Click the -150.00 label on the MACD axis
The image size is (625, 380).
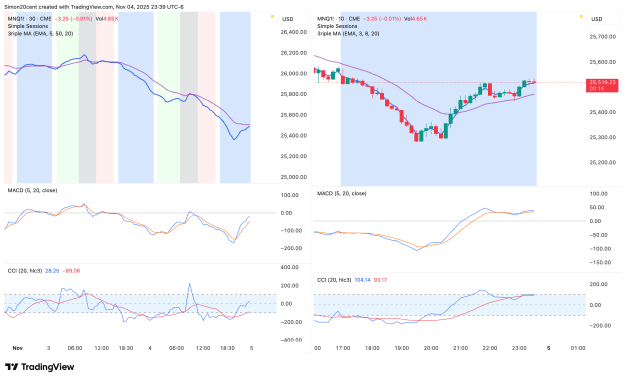click(x=600, y=263)
